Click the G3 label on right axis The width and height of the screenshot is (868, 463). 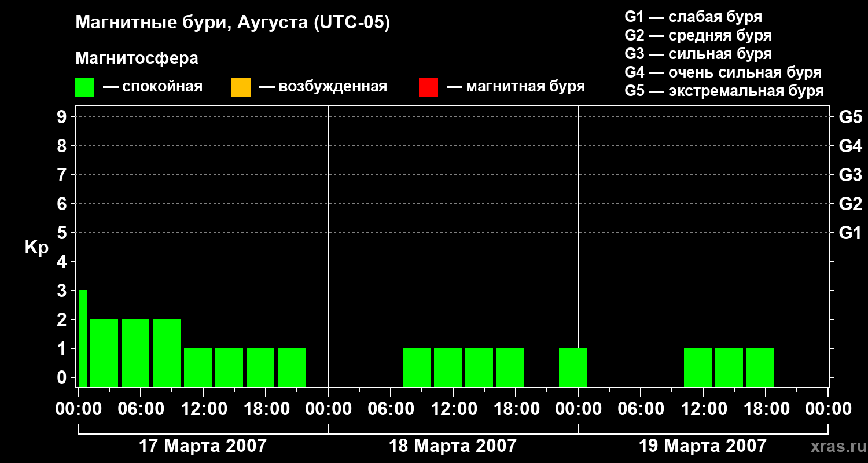[850, 175]
